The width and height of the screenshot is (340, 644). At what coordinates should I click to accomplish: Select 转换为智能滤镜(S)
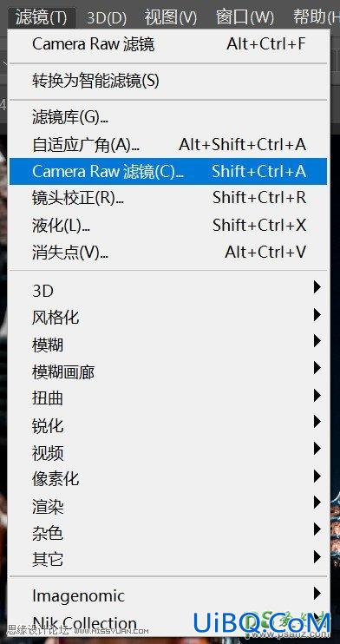click(168, 81)
